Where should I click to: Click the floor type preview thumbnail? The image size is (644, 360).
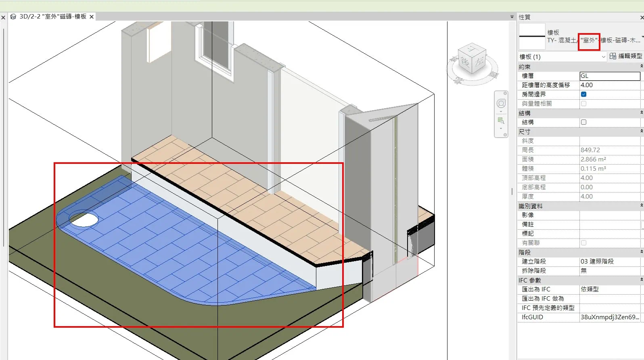[532, 36]
